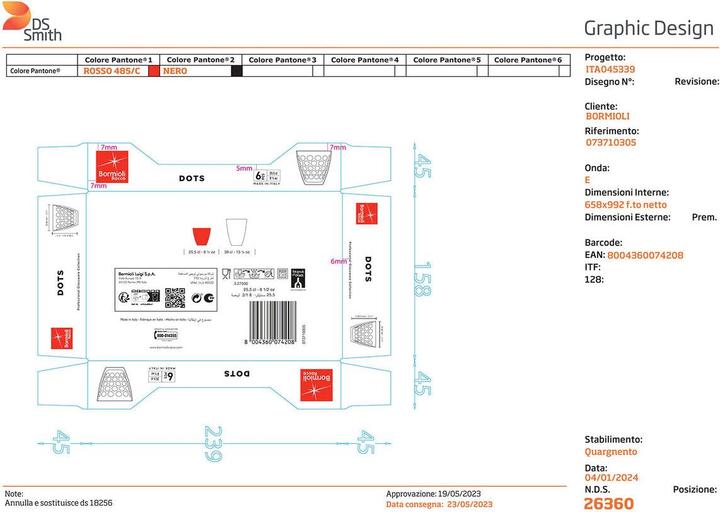Viewport: 720px width, 512px height.
Task: Click the NERO color name
Action: [175, 71]
